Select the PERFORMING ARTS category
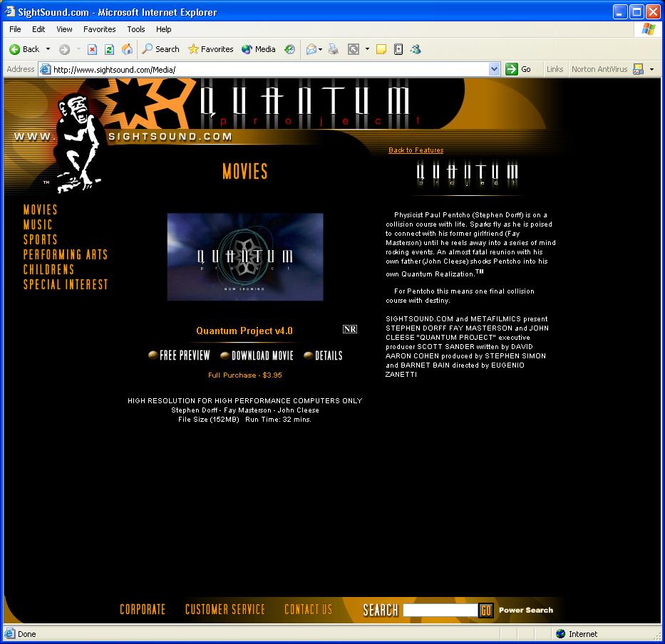Viewport: 665px width, 644px height. tap(66, 254)
